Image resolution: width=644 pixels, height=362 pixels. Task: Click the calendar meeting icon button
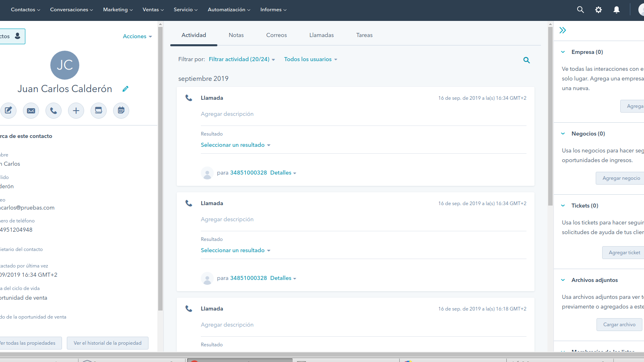pyautogui.click(x=121, y=111)
